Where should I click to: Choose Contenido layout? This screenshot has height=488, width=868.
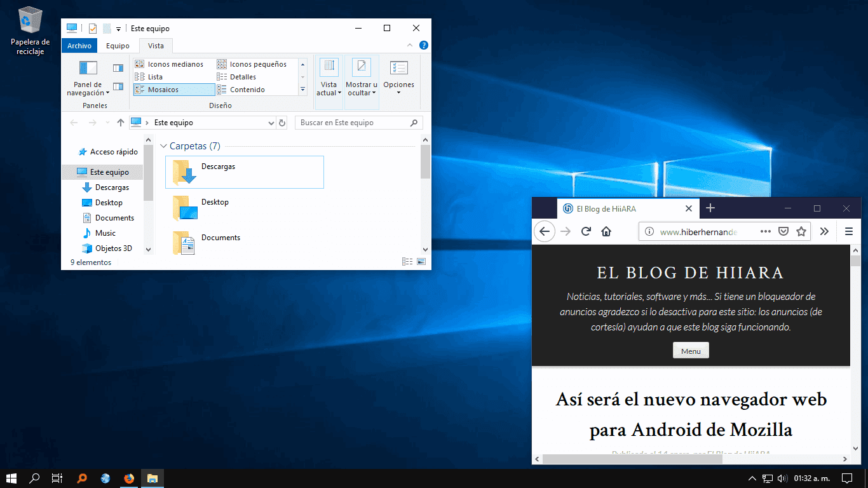pyautogui.click(x=256, y=90)
